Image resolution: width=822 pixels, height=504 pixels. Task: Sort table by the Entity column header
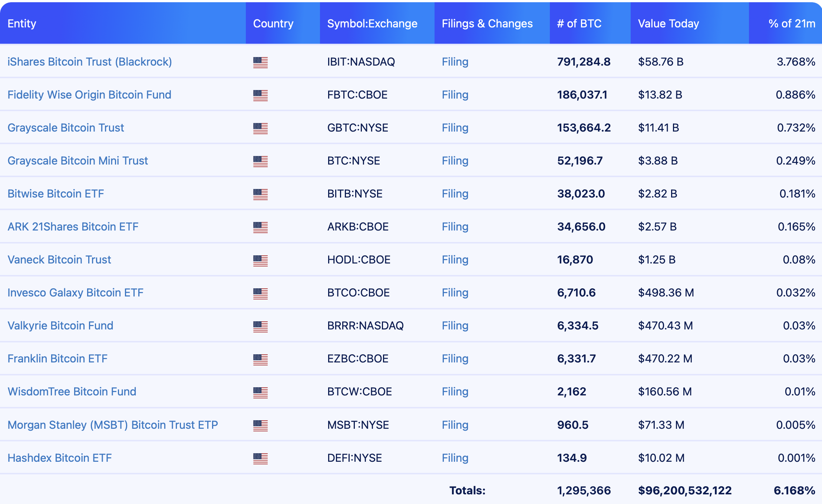tap(22, 23)
